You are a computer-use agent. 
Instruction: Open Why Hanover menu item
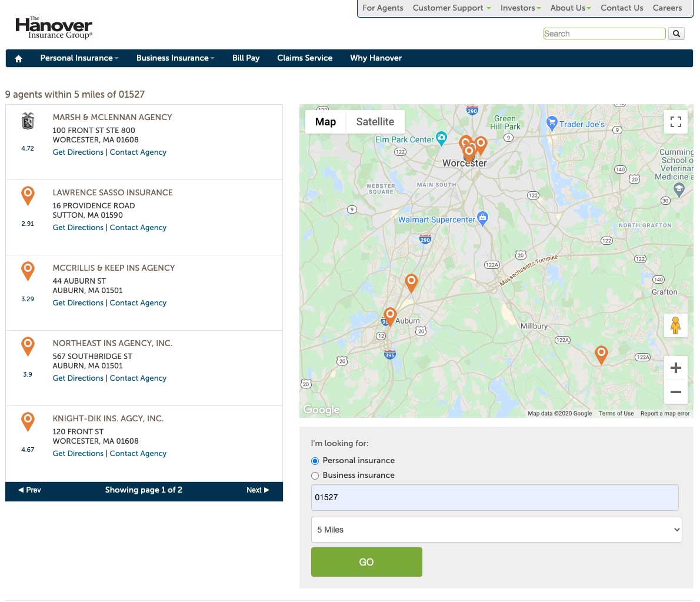[x=375, y=58]
